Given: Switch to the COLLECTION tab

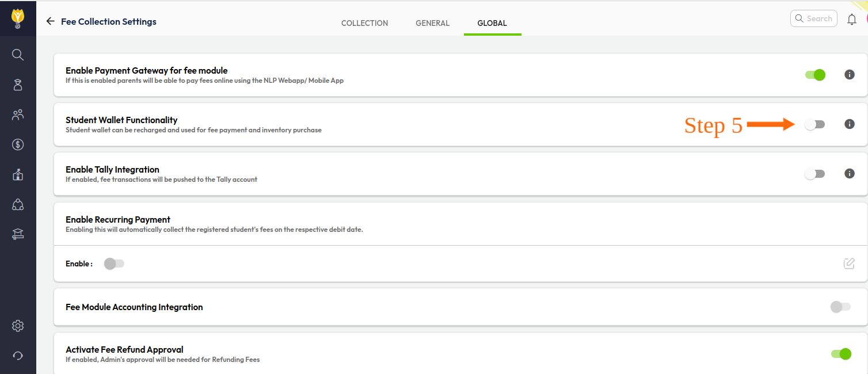Looking at the screenshot, I should point(364,23).
